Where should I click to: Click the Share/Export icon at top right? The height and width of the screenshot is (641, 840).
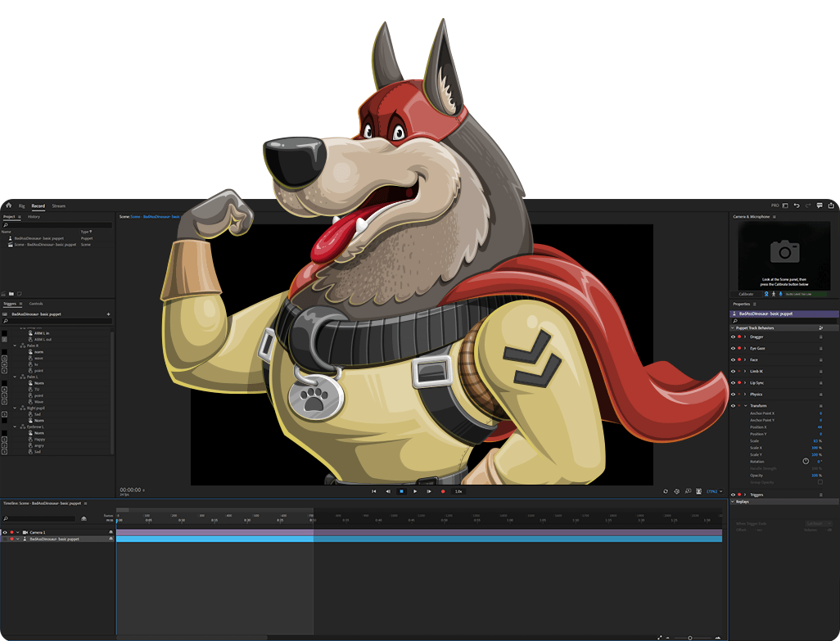point(830,205)
